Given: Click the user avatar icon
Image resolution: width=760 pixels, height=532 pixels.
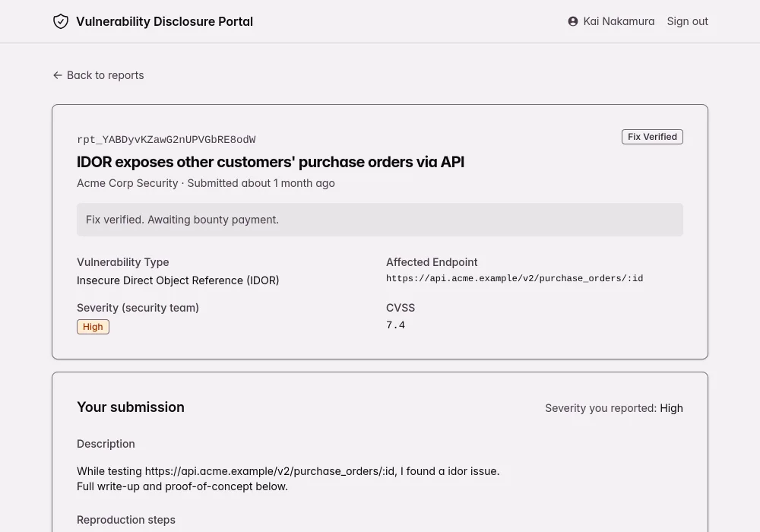Looking at the screenshot, I should [x=573, y=21].
